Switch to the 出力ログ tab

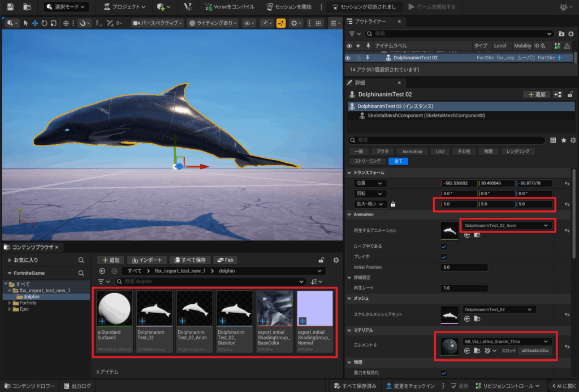77,386
